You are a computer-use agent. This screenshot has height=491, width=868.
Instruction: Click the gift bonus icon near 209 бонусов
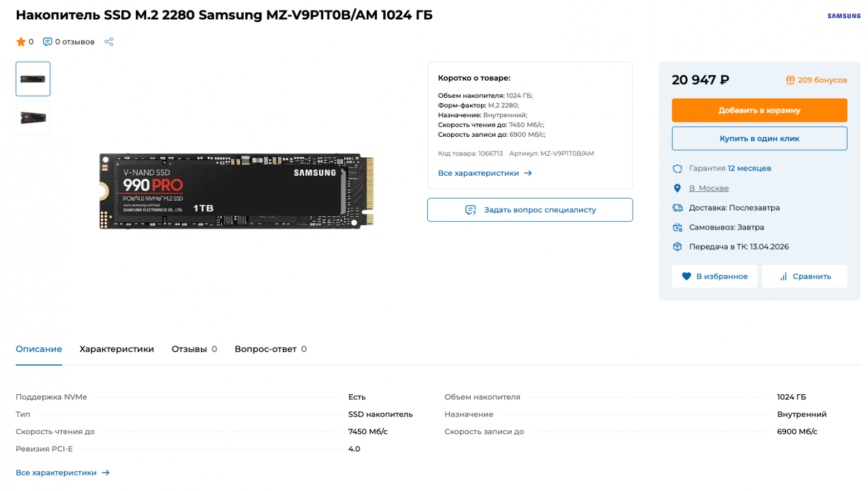click(790, 80)
